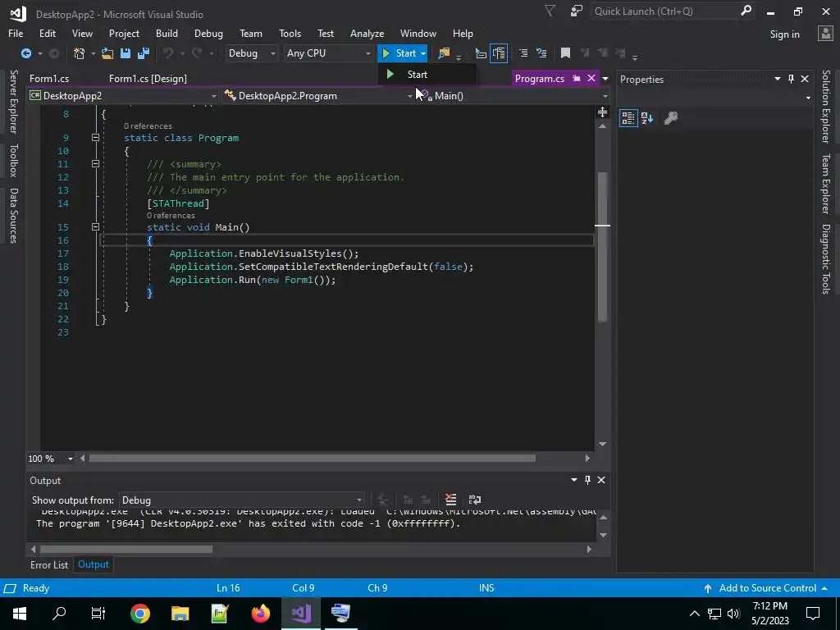Click the Save All toolbar icon
Image resolution: width=840 pixels, height=630 pixels.
[x=143, y=53]
